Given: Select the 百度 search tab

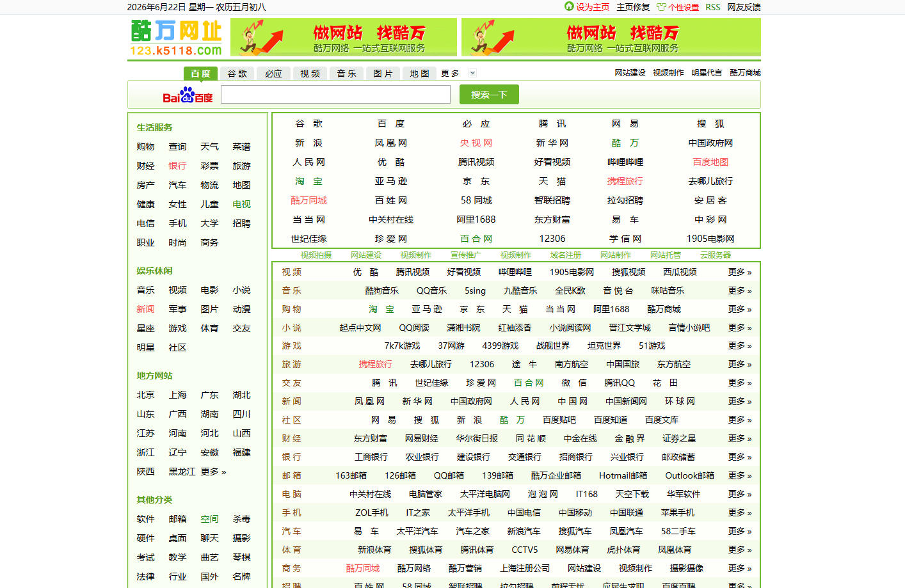Looking at the screenshot, I should tap(200, 74).
